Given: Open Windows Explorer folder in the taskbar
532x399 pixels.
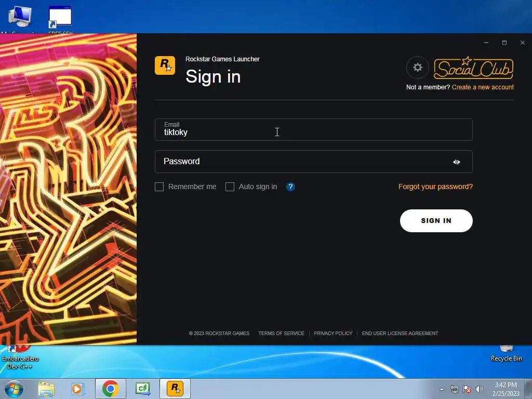Looking at the screenshot, I should click(x=46, y=389).
